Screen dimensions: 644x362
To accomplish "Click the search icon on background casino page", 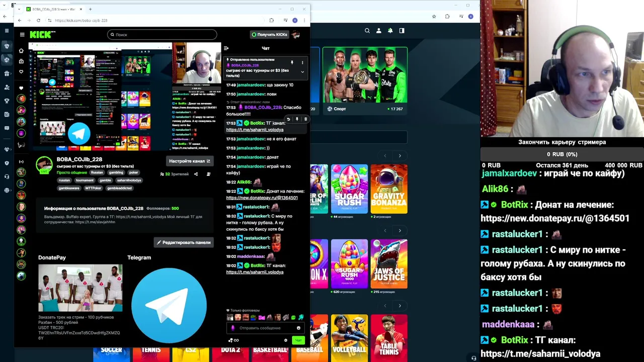I will 367,31.
